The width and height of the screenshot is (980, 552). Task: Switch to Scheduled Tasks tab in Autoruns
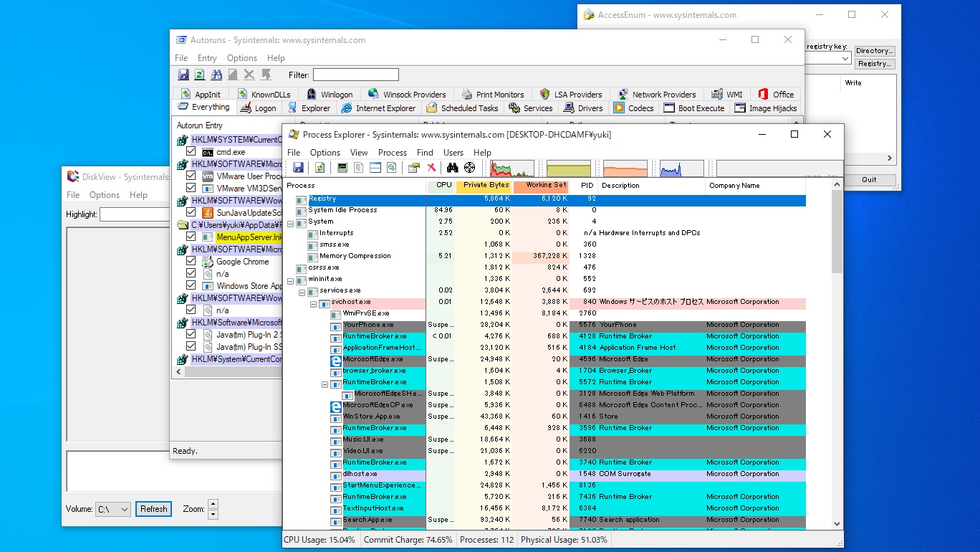tap(462, 108)
